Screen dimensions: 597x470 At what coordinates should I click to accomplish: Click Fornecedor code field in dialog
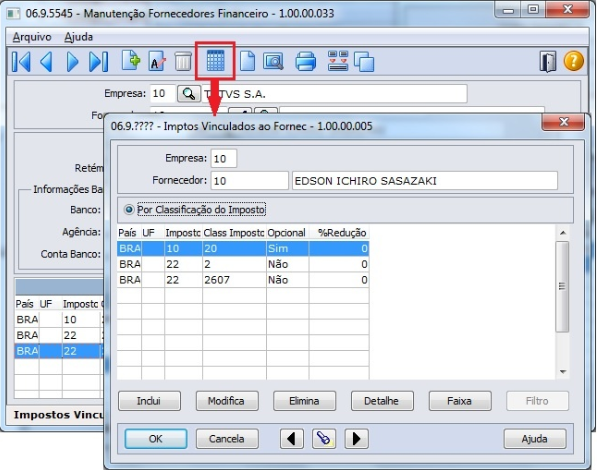[250, 181]
